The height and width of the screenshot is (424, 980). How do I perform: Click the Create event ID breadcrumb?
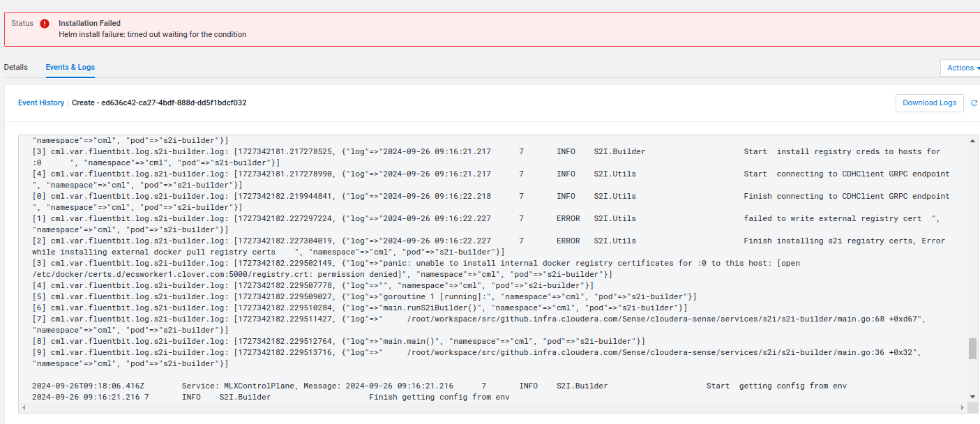click(159, 103)
